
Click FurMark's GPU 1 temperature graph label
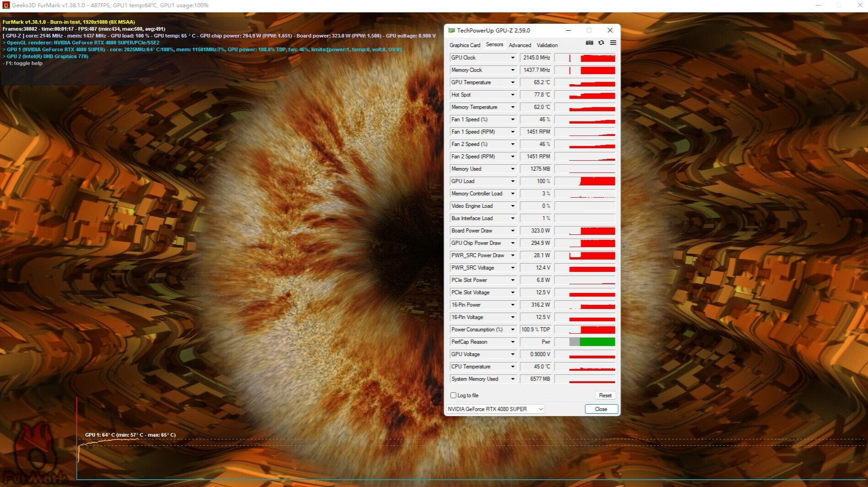pyautogui.click(x=130, y=435)
